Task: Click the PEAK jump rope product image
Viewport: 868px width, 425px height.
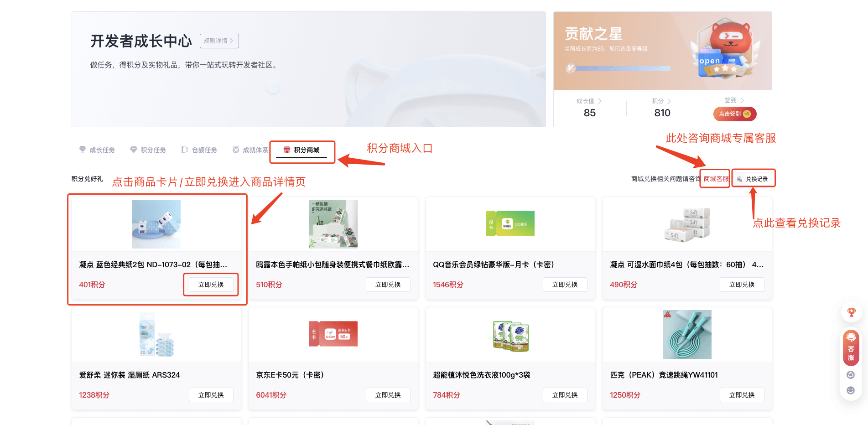Action: click(x=687, y=334)
